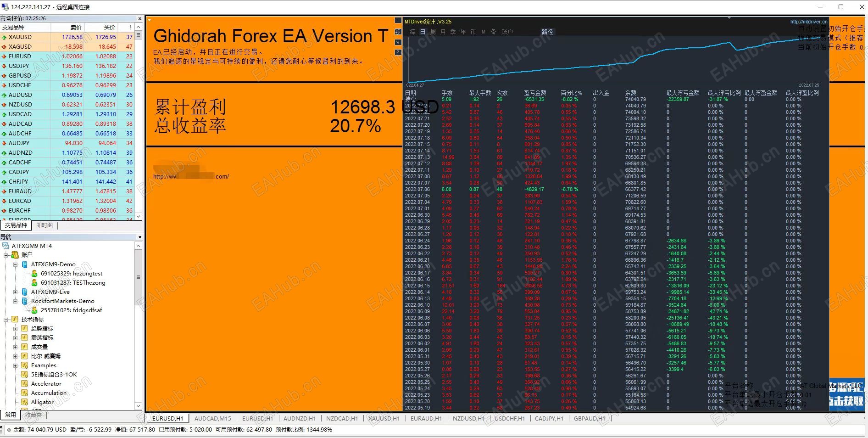Viewport: 868px width, 438px height.
Task: Open the CADJPY,H1 chart tab
Action: click(x=549, y=419)
